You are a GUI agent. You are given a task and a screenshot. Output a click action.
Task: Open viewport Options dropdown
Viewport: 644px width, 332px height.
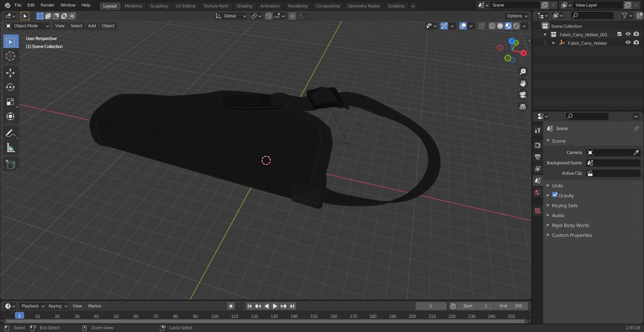tap(518, 16)
